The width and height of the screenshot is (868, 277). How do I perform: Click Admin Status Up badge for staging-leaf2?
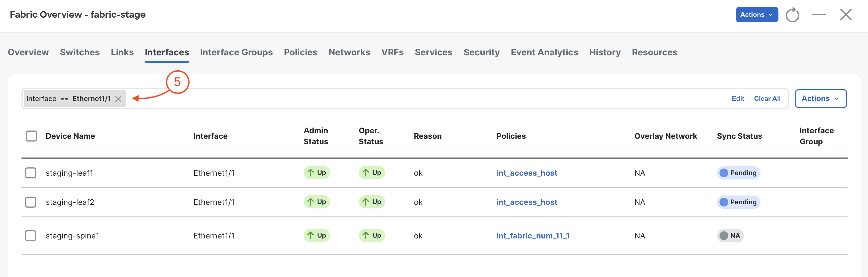coord(316,202)
